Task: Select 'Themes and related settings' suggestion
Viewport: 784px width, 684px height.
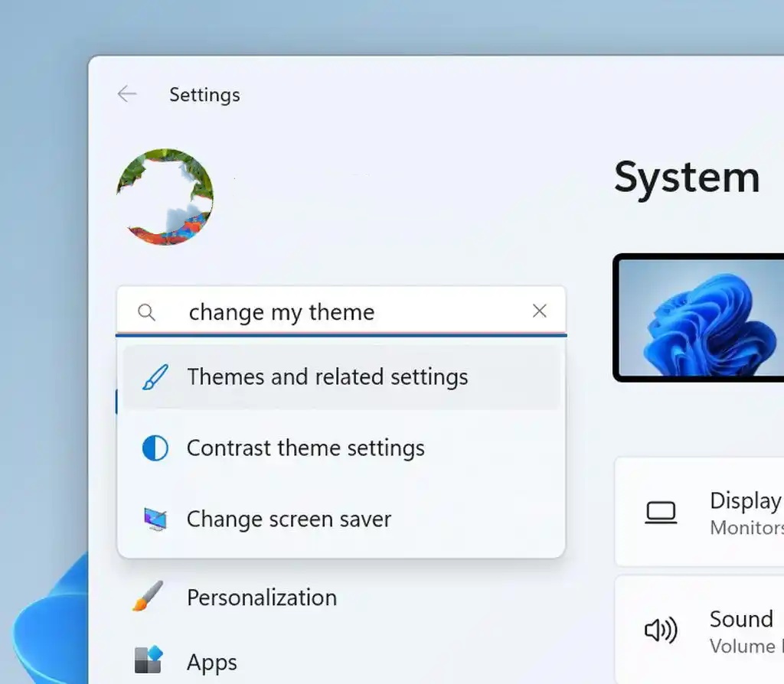Action: [327, 377]
